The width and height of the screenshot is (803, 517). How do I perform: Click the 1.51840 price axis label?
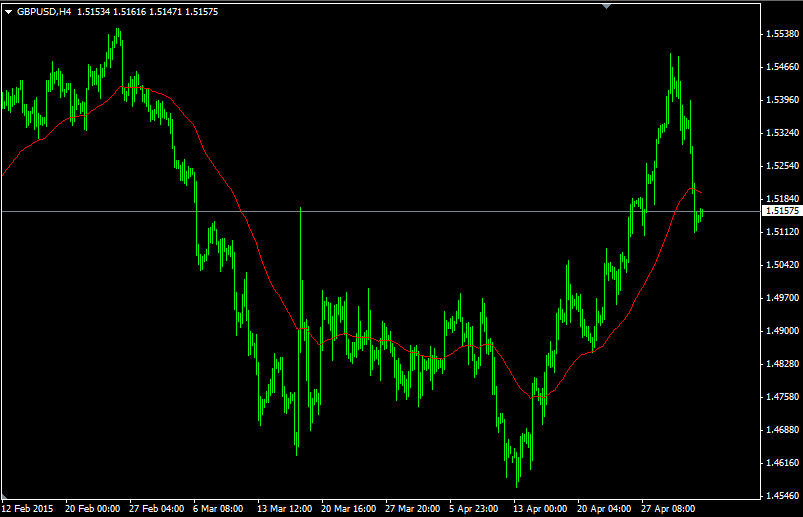(783, 199)
